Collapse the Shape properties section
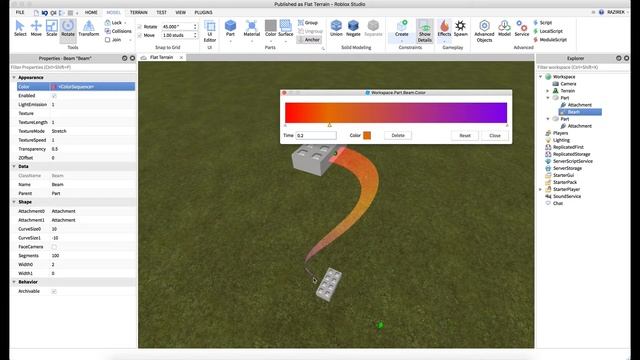The width and height of the screenshot is (640, 360). [x=14, y=202]
